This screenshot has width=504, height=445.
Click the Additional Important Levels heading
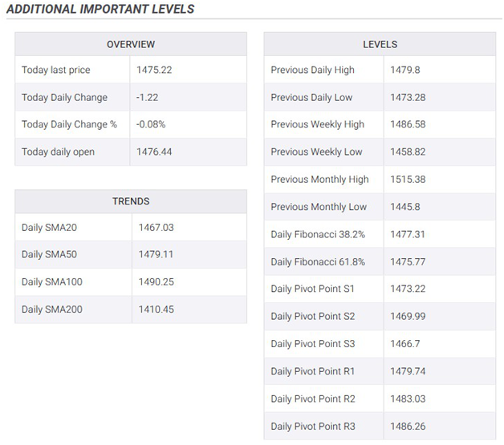point(100,9)
